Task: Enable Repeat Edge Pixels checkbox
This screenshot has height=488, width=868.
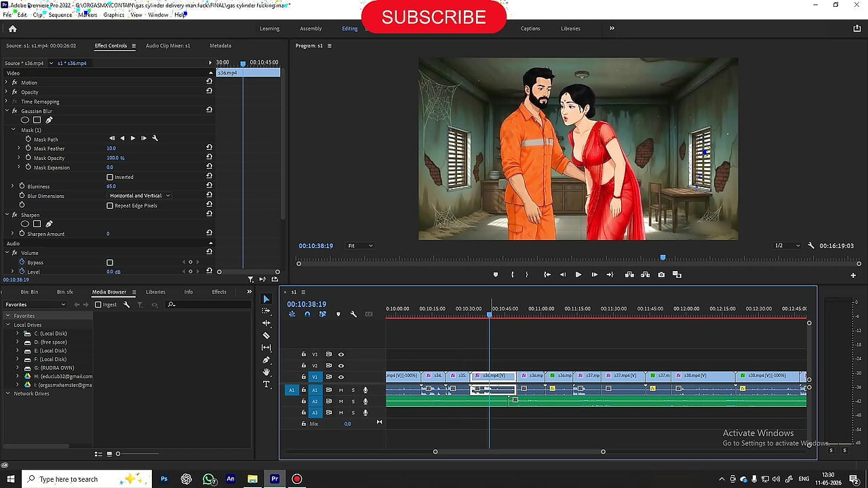Action: pos(110,205)
